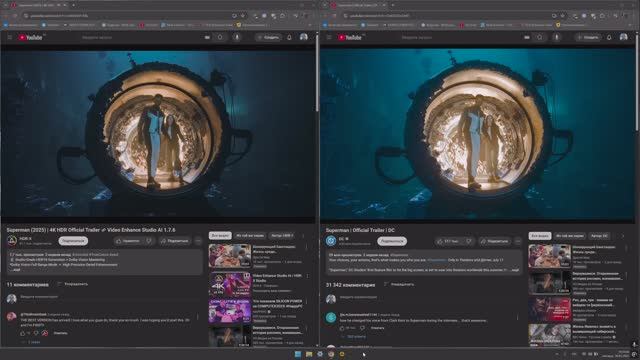
Task: Open hamburger menu in right YouTube window
Action: coord(329,38)
